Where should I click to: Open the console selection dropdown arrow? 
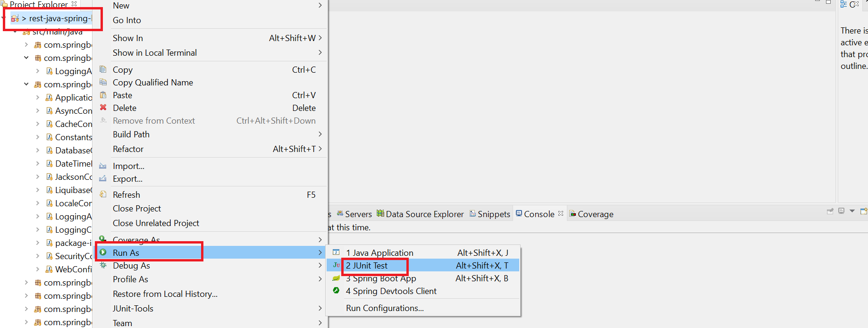(x=852, y=211)
